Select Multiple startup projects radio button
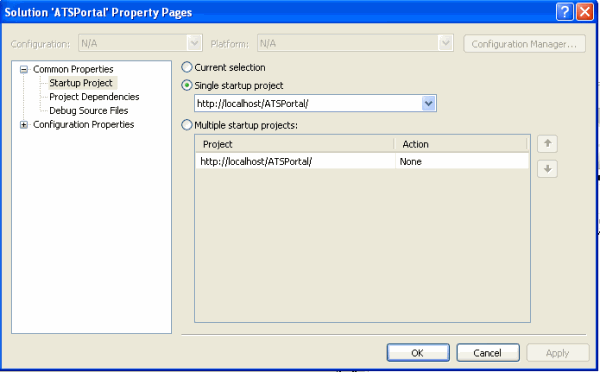The width and height of the screenshot is (600, 372). click(186, 125)
